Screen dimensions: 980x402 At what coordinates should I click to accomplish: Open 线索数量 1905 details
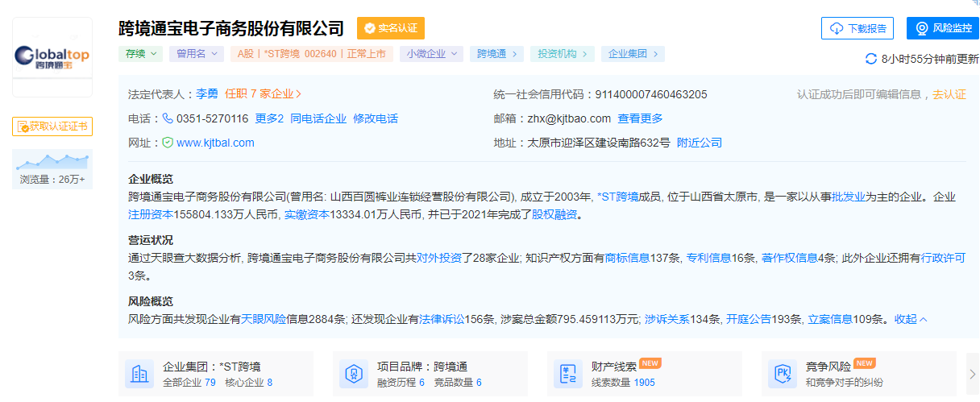tap(623, 383)
